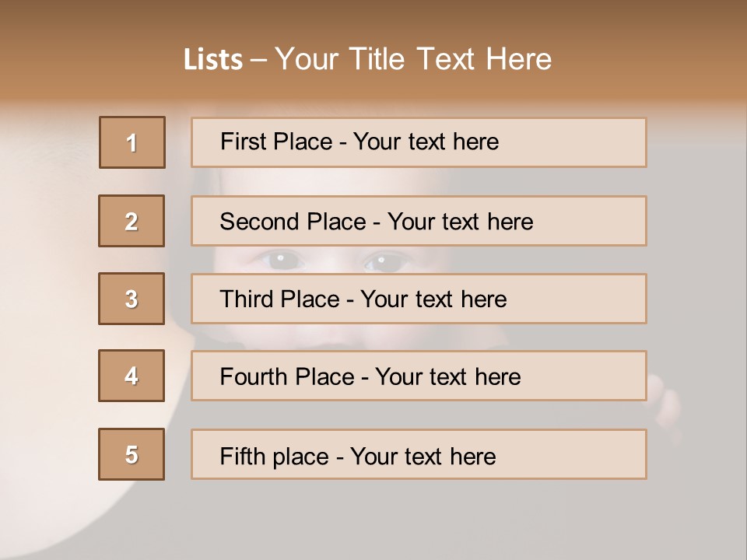Click the word Lists in title
This screenshot has width=747, height=560.
click(213, 60)
